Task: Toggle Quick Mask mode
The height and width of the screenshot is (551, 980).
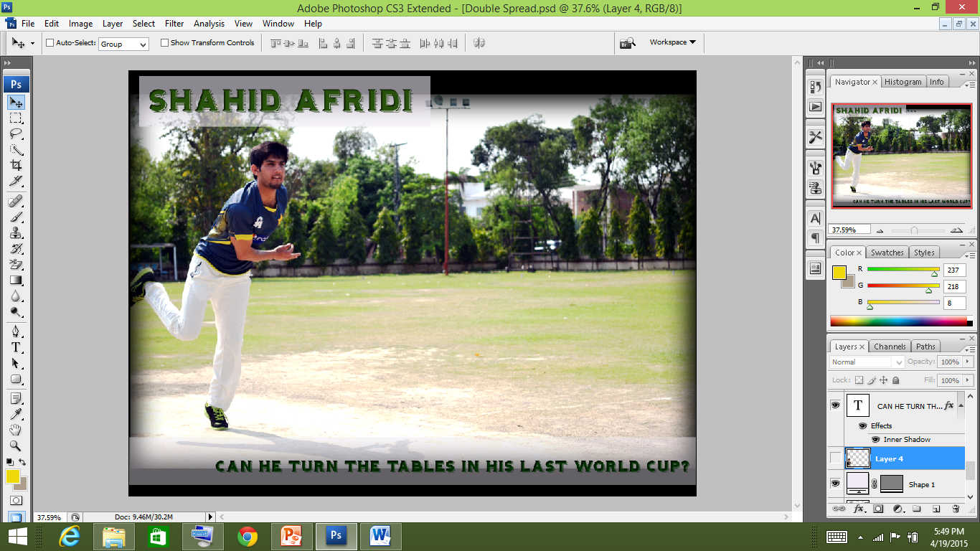Action: click(x=16, y=500)
